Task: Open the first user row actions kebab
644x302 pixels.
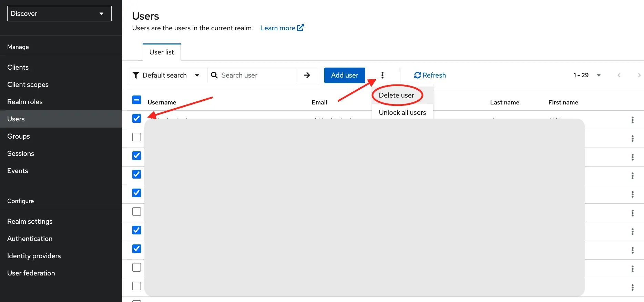Action: 632,120
